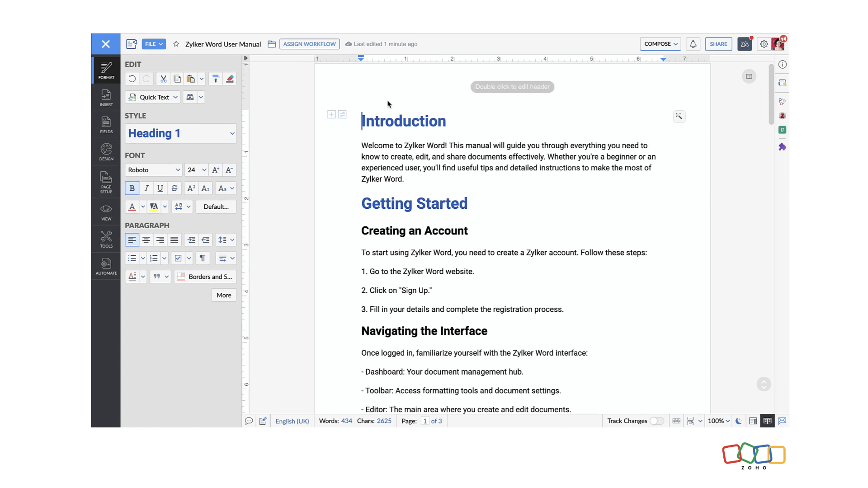Click the vertical scrollbar on document

point(771,95)
